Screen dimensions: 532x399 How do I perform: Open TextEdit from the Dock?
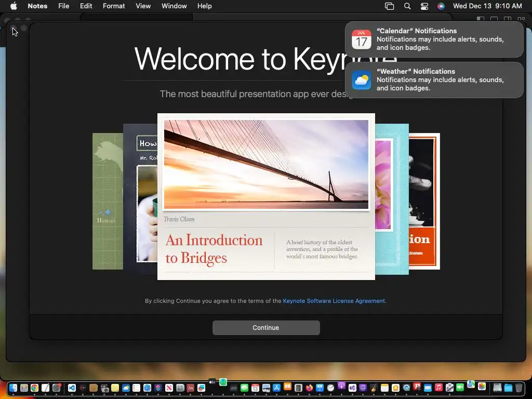(x=46, y=388)
